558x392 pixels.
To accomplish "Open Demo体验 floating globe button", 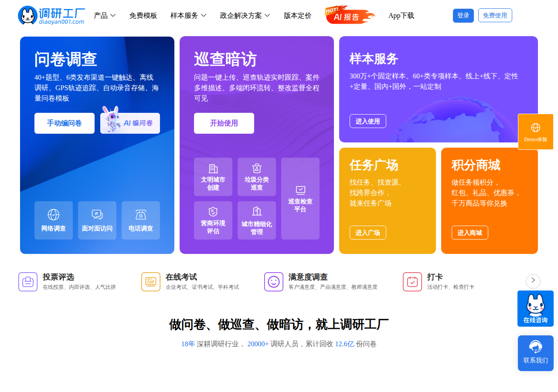I will 536,132.
